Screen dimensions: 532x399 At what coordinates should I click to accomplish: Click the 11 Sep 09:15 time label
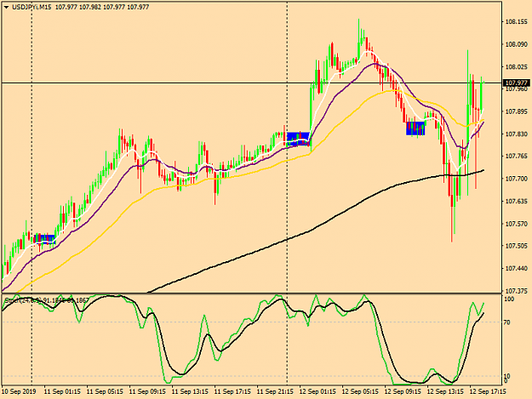(x=147, y=392)
